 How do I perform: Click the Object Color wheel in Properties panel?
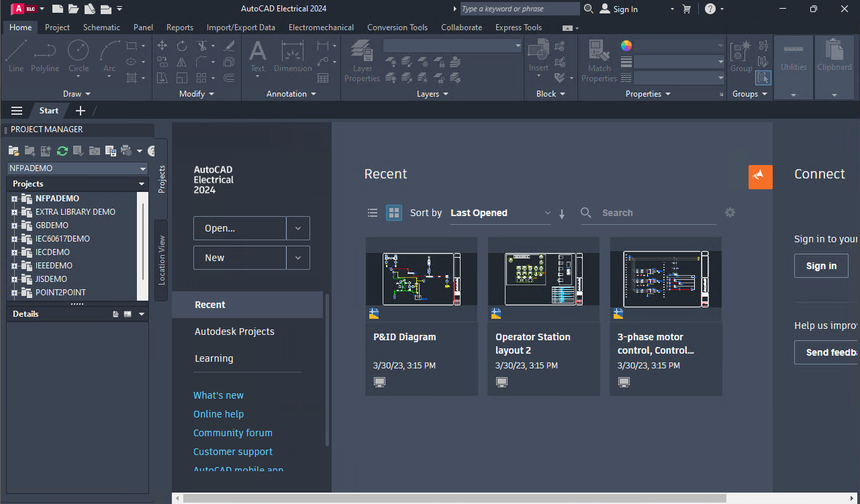(626, 46)
